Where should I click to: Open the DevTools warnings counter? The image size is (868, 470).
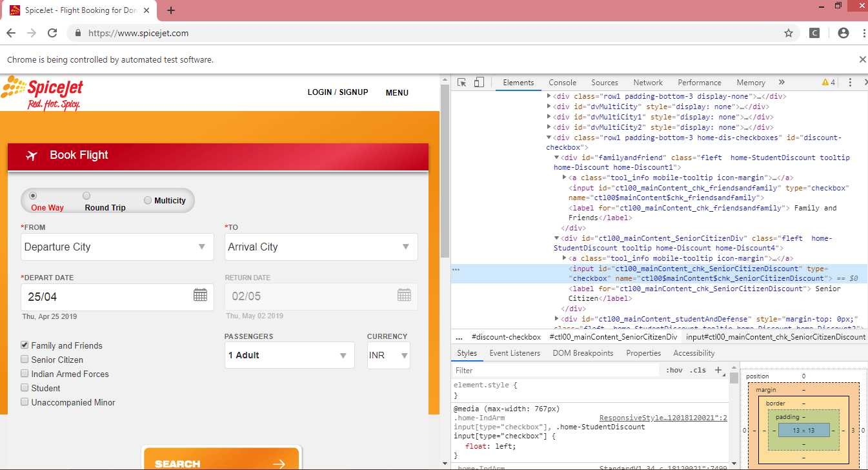(x=829, y=83)
